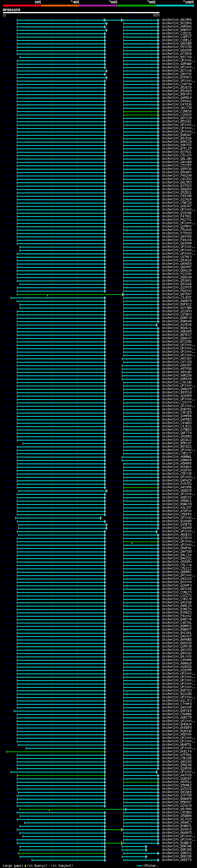
Task: Click label UniRef100_B2YI06
Action: [176, 71]
